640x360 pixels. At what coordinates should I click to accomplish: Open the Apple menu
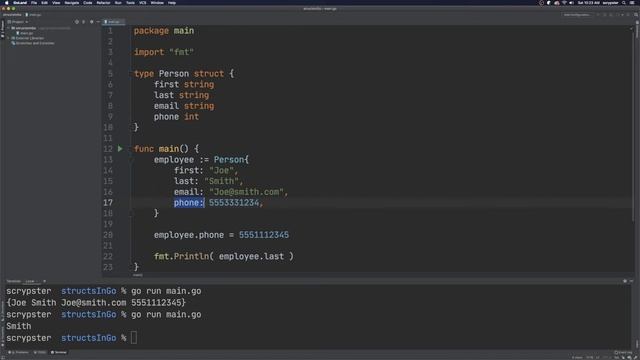7,2
